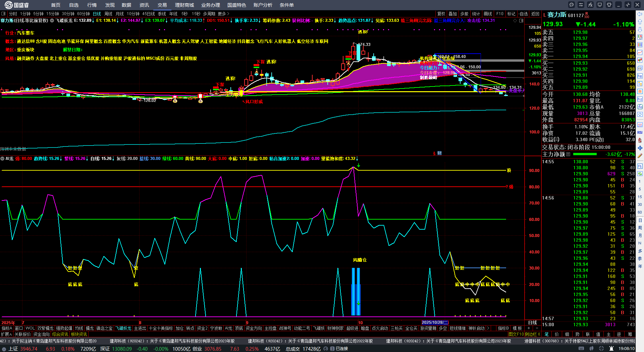Open the f(x) indicator sidebar icon
644x352 pixels.
640,107
